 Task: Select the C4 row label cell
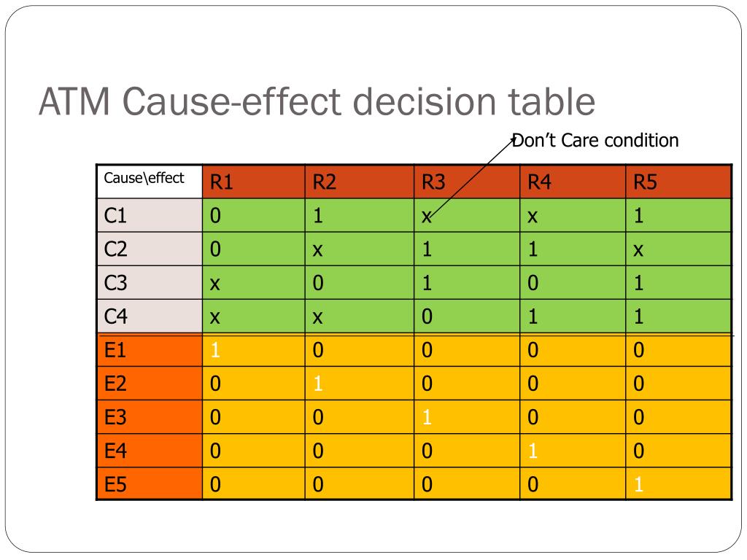150,316
